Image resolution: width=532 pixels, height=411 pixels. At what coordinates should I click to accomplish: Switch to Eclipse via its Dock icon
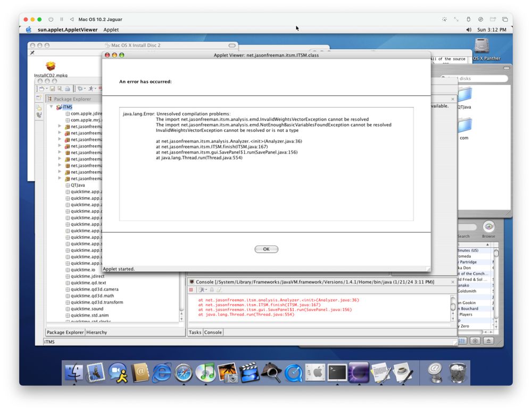point(359,372)
